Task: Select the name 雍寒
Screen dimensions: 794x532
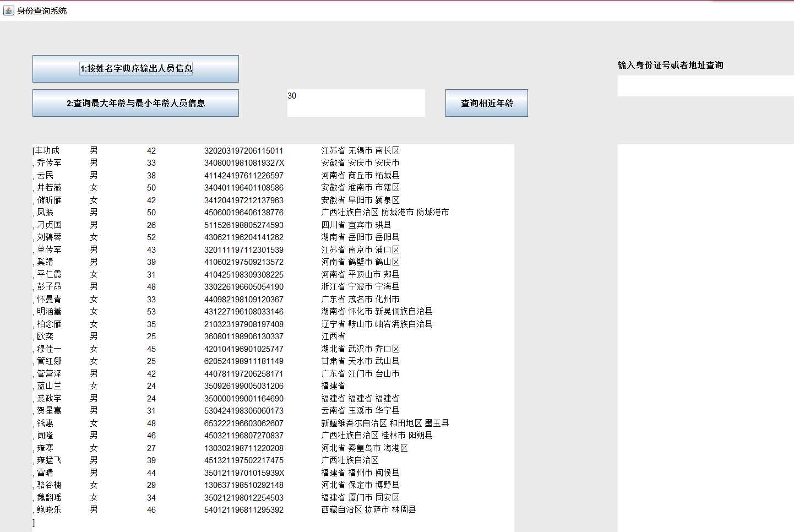Action: [x=45, y=448]
